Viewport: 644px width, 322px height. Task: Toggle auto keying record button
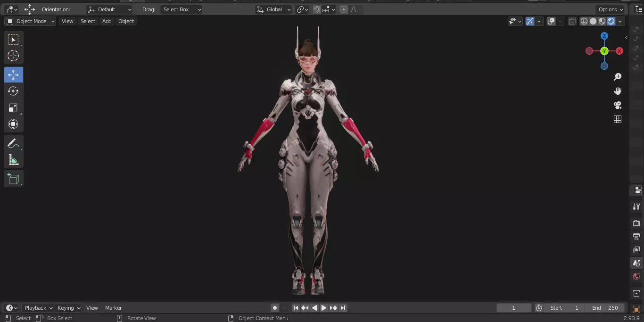pos(275,308)
